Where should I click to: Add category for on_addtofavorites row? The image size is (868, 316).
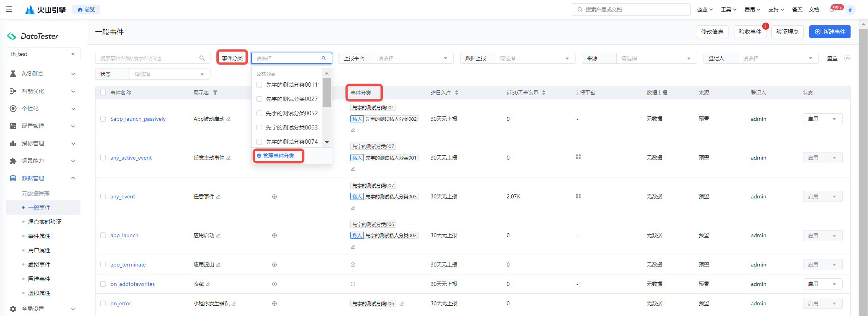point(353,284)
